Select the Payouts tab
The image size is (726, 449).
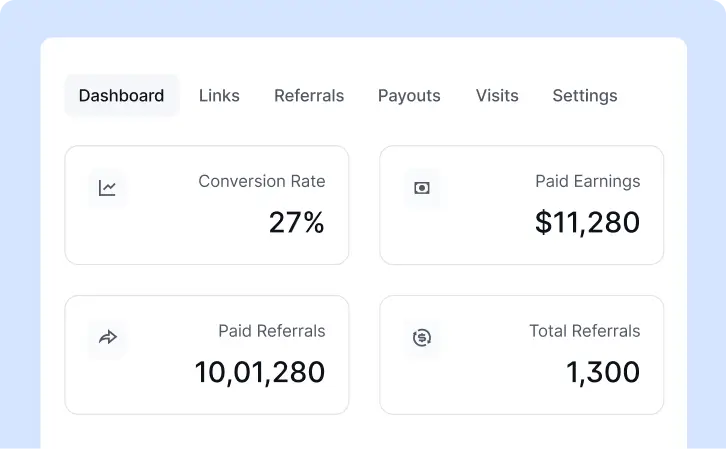(409, 96)
